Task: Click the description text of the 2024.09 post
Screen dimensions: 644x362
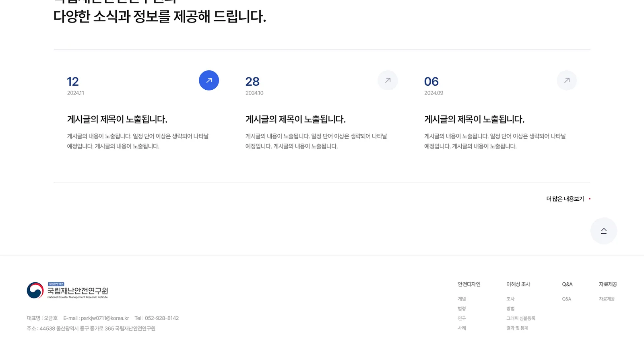Action: 495,141
